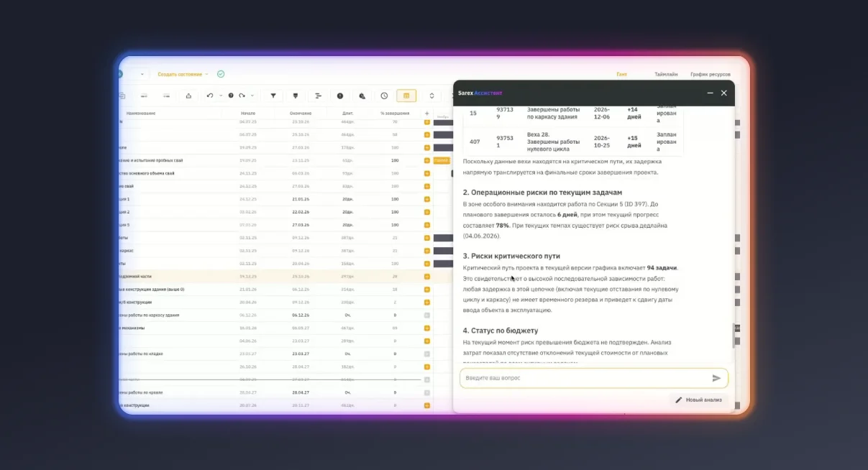Select the highlighter marker tool
This screenshot has width=868, height=470.
pos(295,96)
